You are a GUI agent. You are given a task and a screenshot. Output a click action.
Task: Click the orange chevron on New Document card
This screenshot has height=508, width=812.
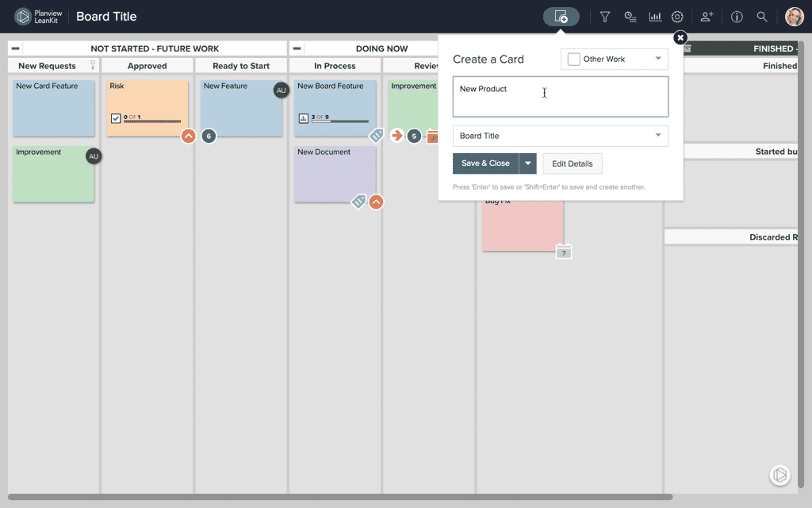376,202
